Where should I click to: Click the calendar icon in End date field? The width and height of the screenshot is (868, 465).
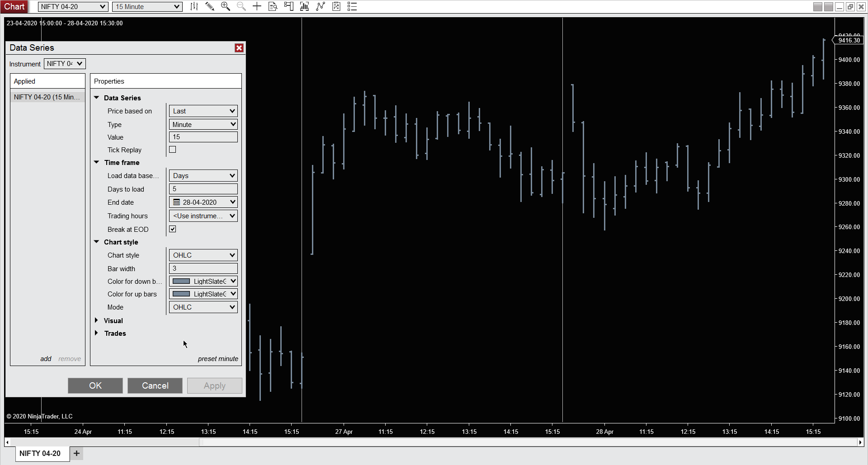pos(177,202)
